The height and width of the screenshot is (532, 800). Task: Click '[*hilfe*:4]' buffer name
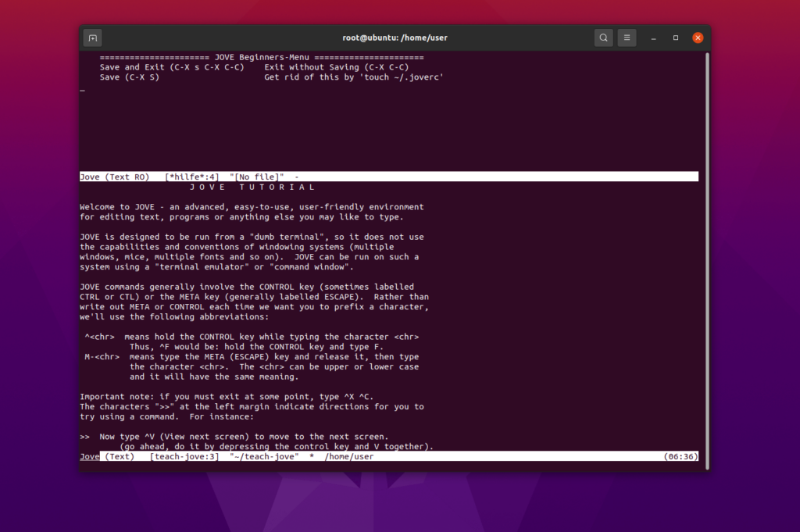click(x=192, y=177)
